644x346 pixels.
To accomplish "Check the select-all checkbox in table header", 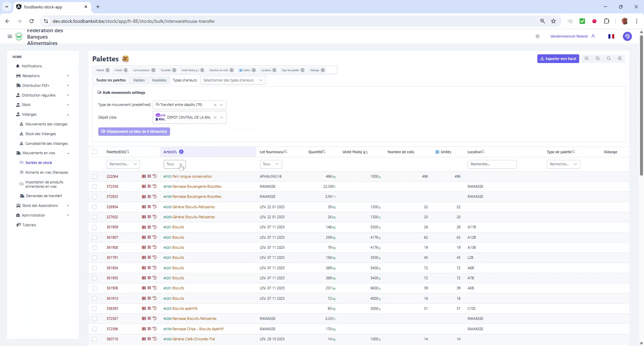I will coord(95,152).
